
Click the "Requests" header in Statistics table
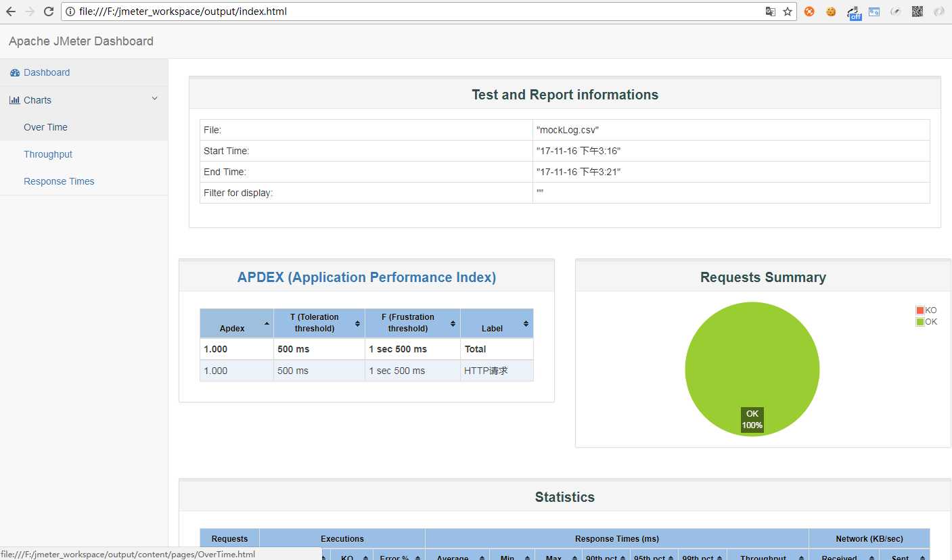(x=229, y=539)
